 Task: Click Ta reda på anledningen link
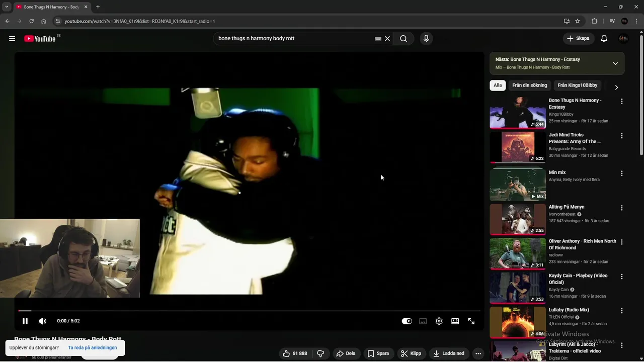point(93,347)
